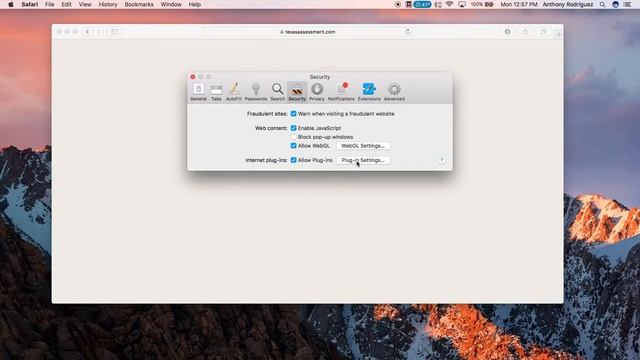
Task: Open the View menu
Action: pos(85,4)
